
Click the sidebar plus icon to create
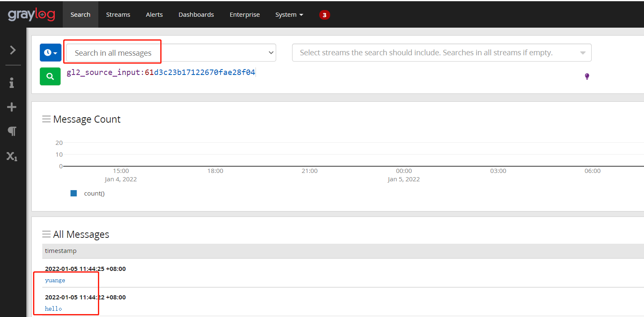[x=12, y=107]
